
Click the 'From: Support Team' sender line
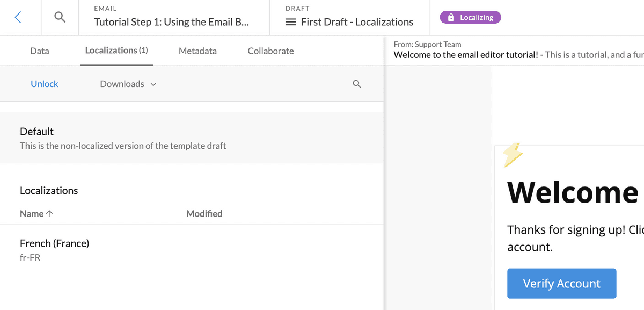point(427,44)
